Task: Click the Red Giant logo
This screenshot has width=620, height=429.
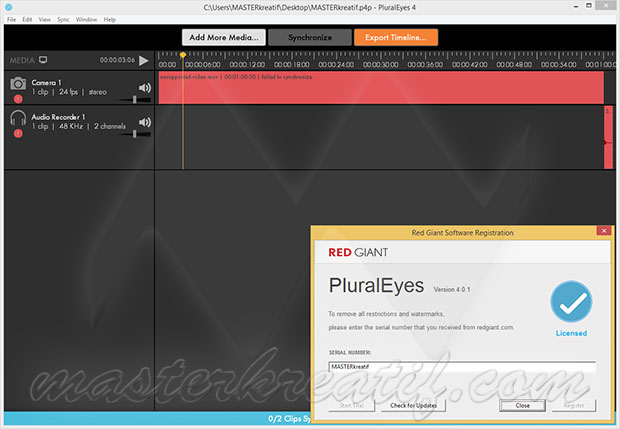Action: 358,252
